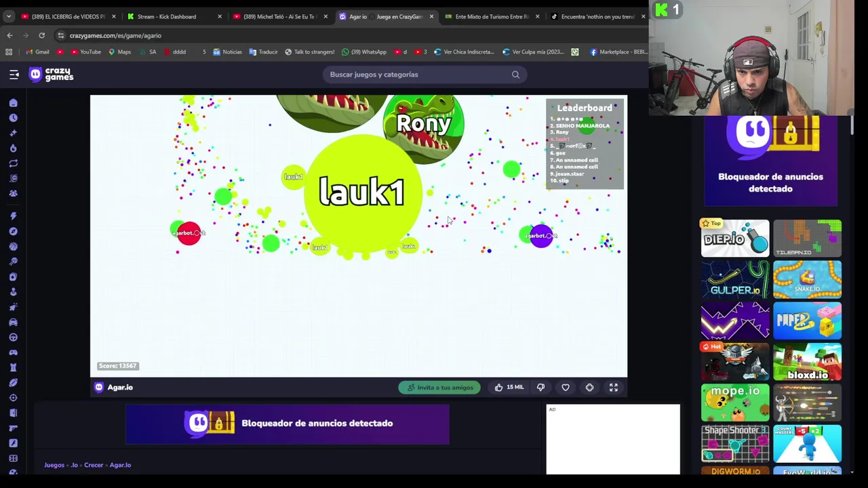Image resolution: width=868 pixels, height=488 pixels.
Task: Open the Chrome apps grid bookmark
Action: [x=9, y=52]
